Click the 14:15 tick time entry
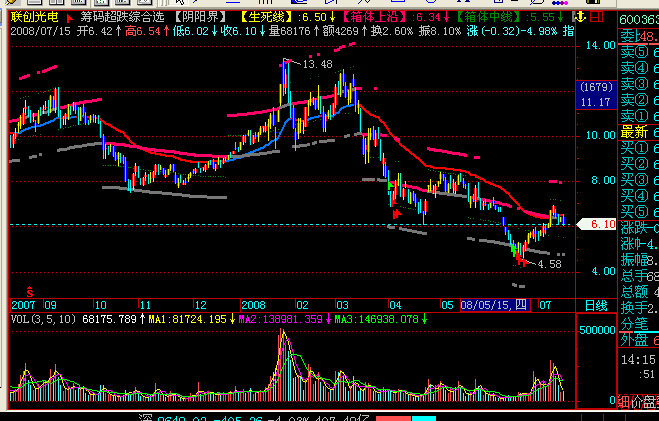The image size is (659, 421). [638, 359]
